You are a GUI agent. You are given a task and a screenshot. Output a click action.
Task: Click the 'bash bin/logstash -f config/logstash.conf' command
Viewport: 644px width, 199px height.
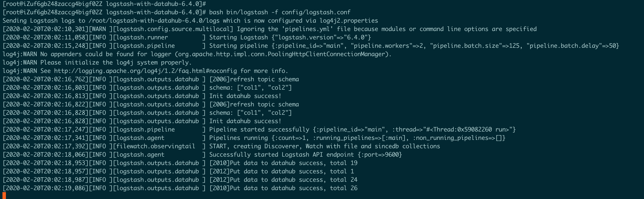tap(279, 12)
